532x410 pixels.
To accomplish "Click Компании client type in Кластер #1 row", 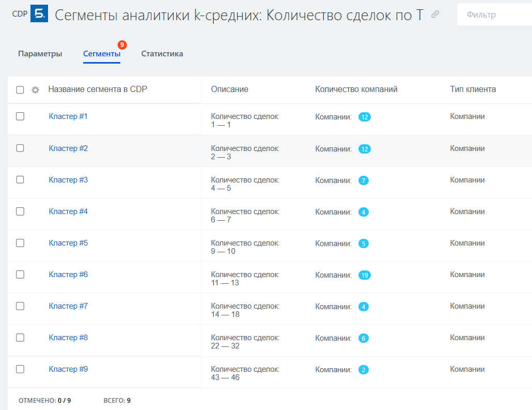I will [467, 116].
